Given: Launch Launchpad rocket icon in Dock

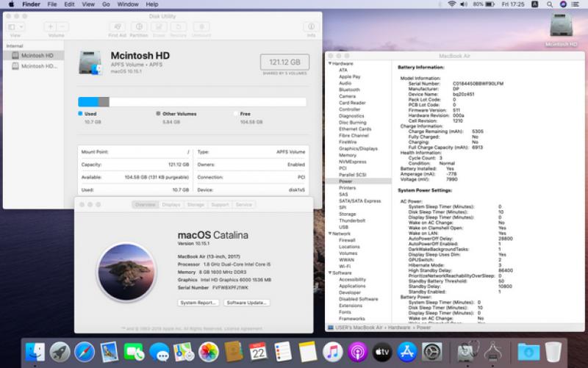Looking at the screenshot, I should 60,352.
